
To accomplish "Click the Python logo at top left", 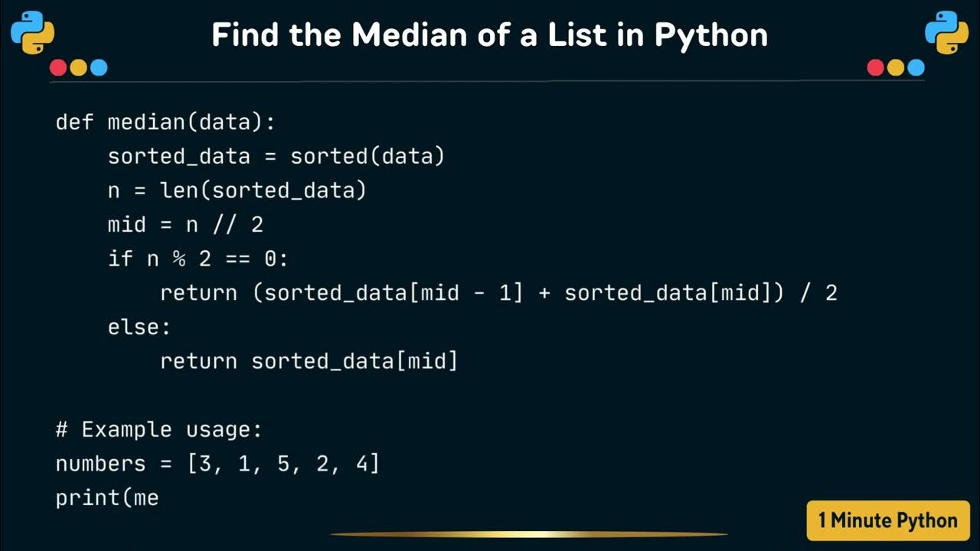I will pyautogui.click(x=33, y=33).
